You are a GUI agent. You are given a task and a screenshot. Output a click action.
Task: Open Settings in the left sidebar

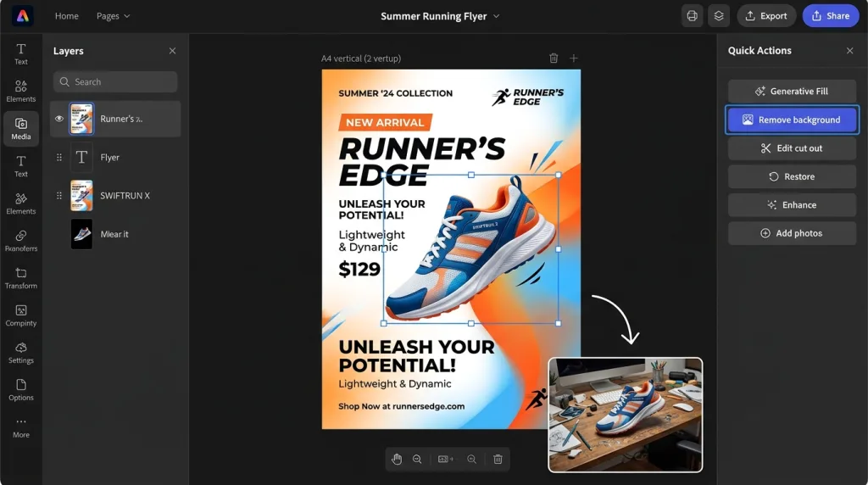point(21,353)
